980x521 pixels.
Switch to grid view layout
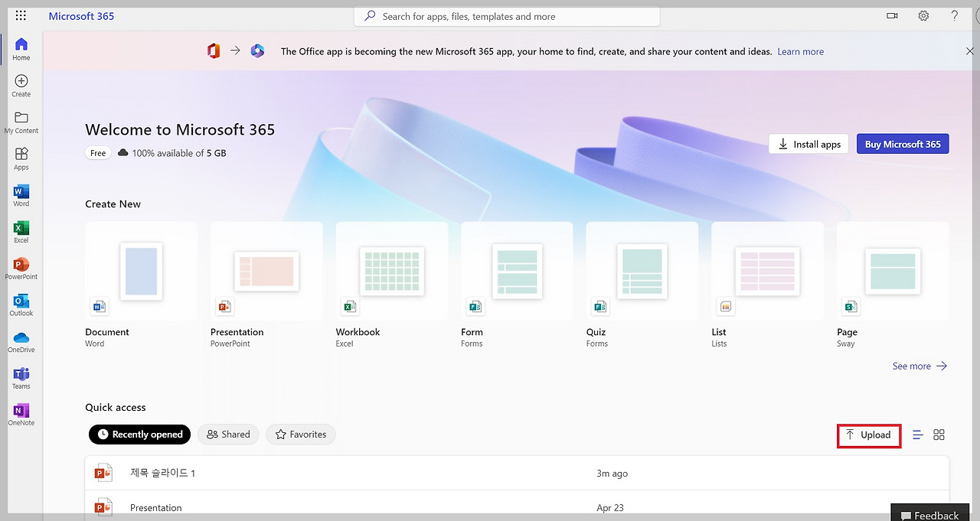click(x=939, y=435)
